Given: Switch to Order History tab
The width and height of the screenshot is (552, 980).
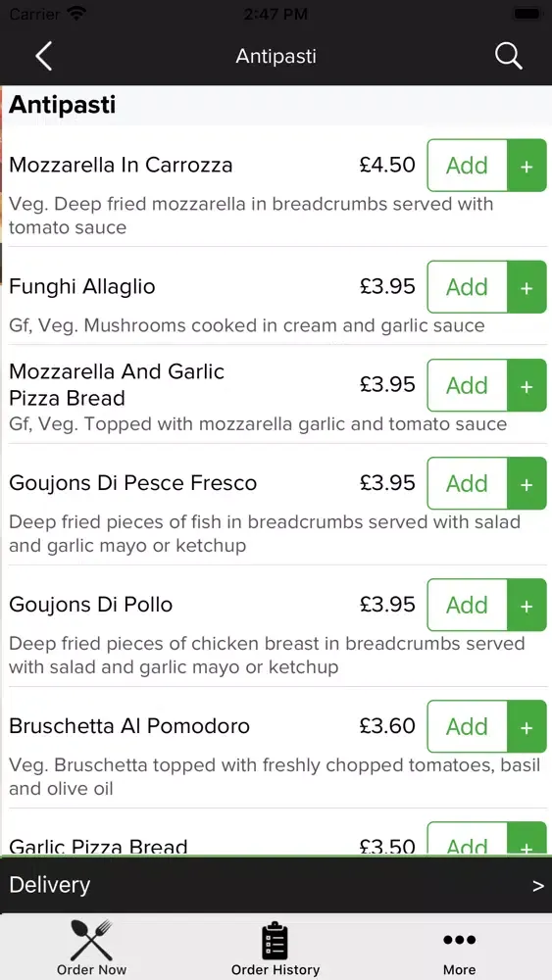Looking at the screenshot, I should coord(276,947).
